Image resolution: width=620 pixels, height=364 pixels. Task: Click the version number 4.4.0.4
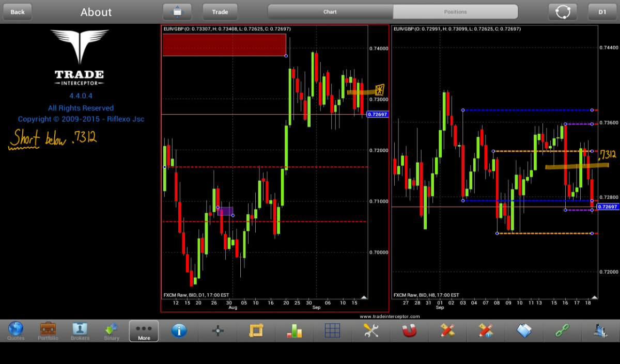click(81, 96)
